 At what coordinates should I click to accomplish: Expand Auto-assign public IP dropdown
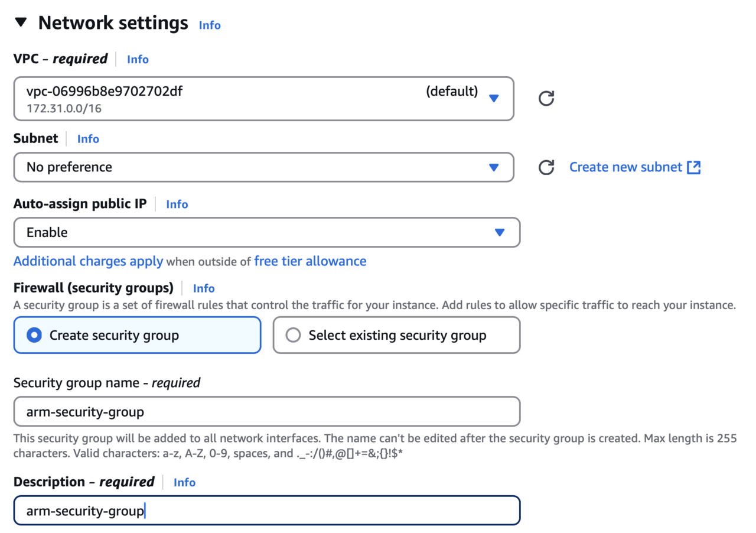(x=266, y=232)
